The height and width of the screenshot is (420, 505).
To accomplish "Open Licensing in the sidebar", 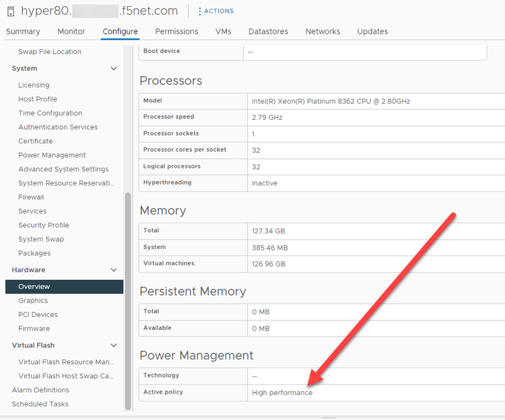I will (x=34, y=85).
